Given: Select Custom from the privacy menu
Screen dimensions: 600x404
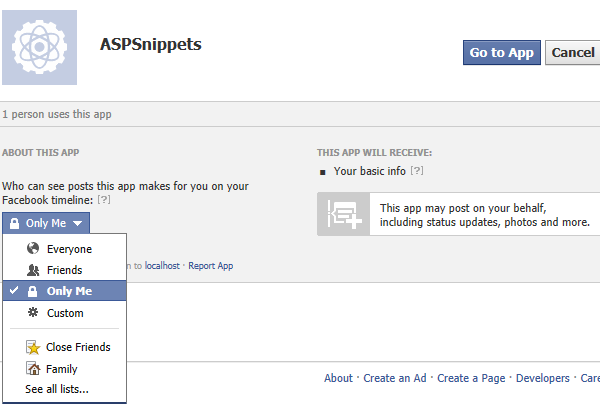Looking at the screenshot, I should (x=64, y=313).
